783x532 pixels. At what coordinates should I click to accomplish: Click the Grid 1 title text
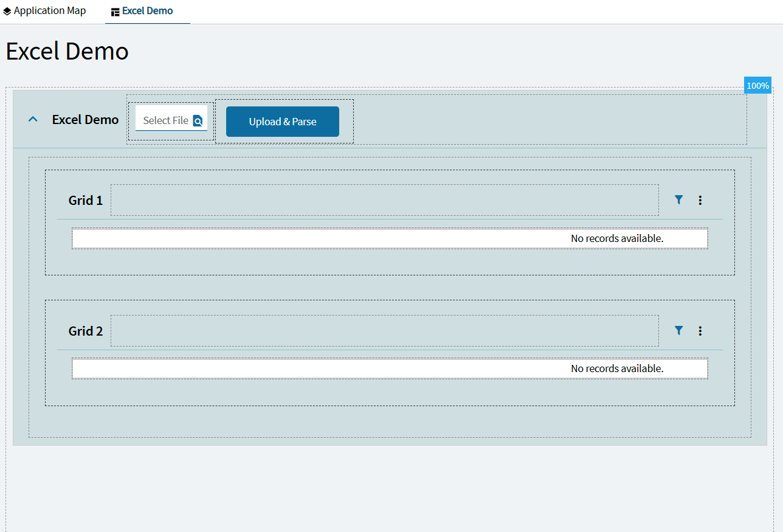86,200
